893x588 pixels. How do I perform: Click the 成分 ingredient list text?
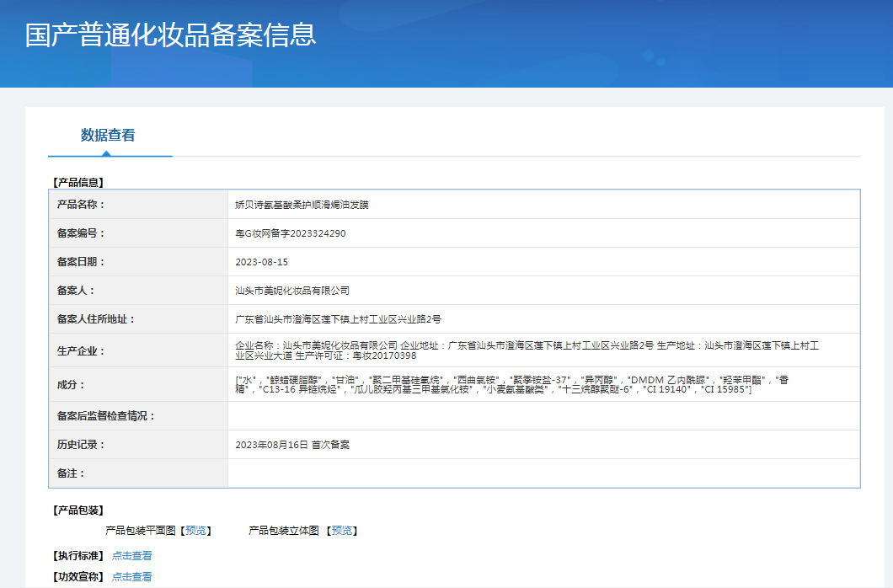pyautogui.click(x=512, y=384)
